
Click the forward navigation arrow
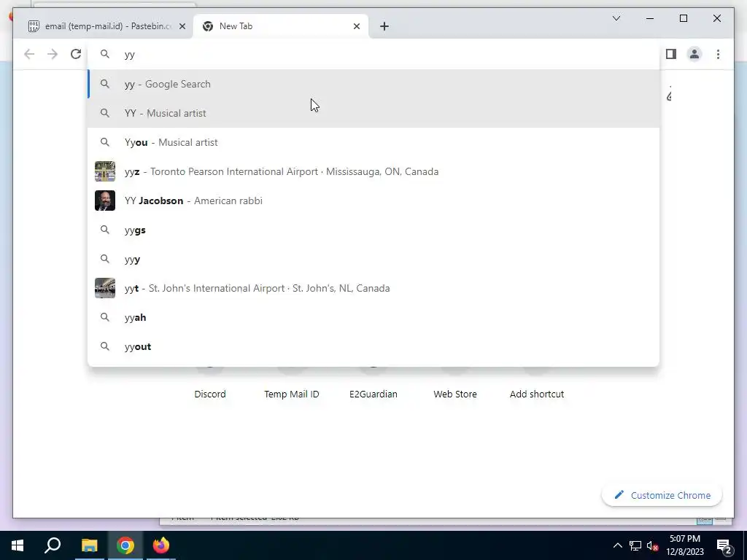click(x=53, y=54)
